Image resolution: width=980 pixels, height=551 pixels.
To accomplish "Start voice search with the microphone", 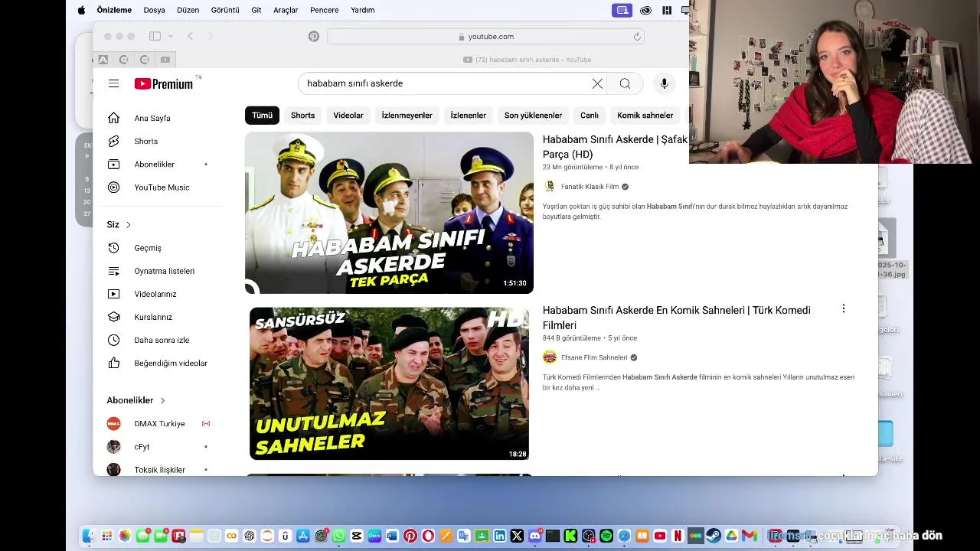I will pyautogui.click(x=664, y=83).
